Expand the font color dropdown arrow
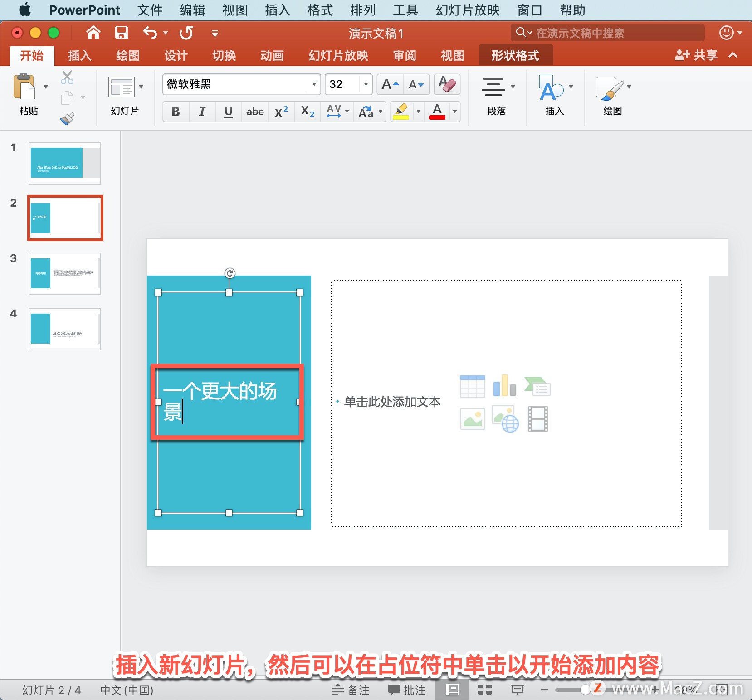This screenshot has height=700, width=752. pyautogui.click(x=454, y=112)
